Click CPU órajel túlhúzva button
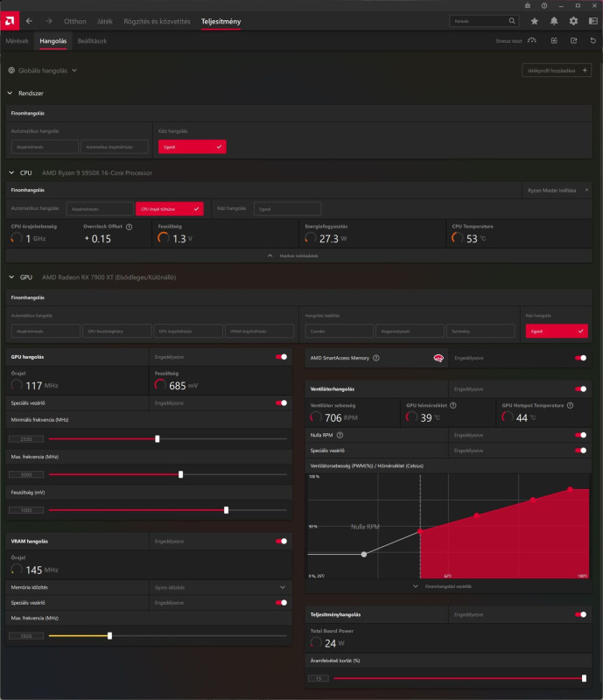Screen dimensions: 603x700 tap(169, 209)
